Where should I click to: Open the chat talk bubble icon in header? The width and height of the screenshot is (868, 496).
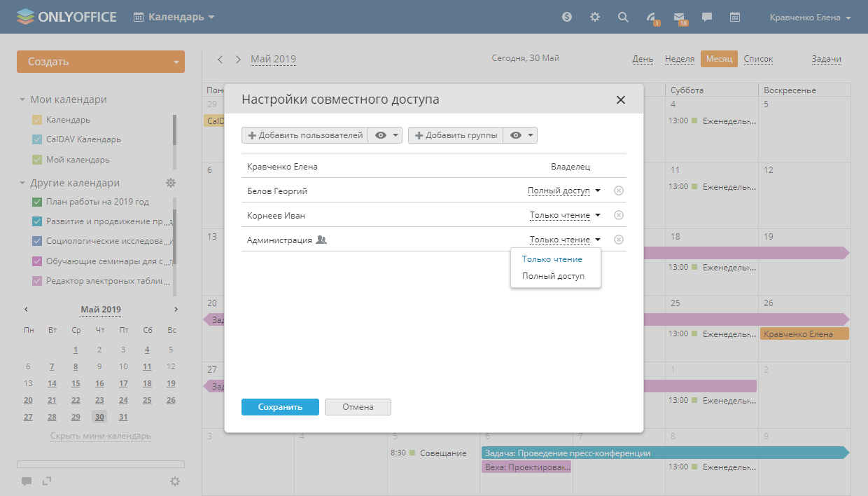click(707, 17)
